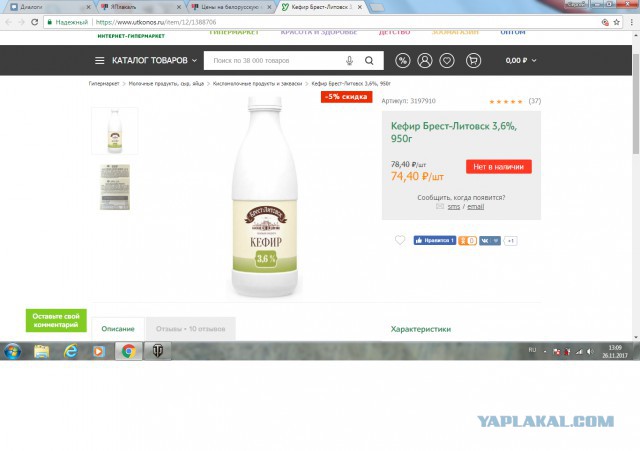The width and height of the screenshot is (640, 451).
Task: Switch to 'Цены на белорусскую' browser tab
Action: click(x=231, y=7)
